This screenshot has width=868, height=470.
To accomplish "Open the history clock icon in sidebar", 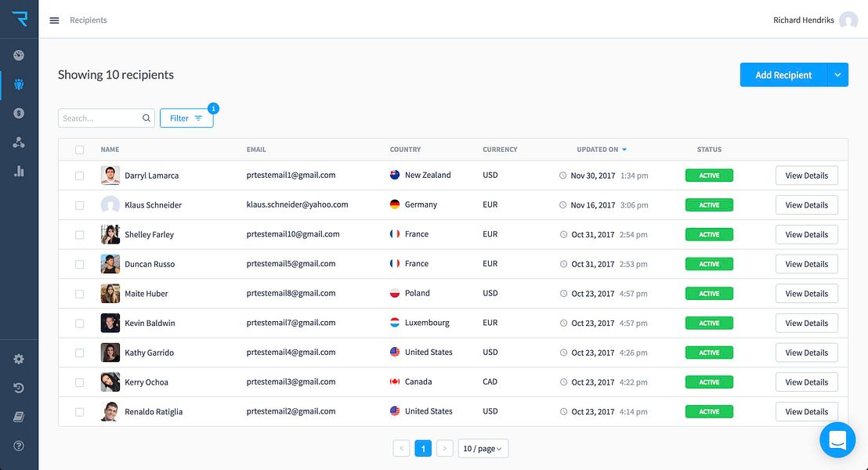I will click(x=19, y=388).
